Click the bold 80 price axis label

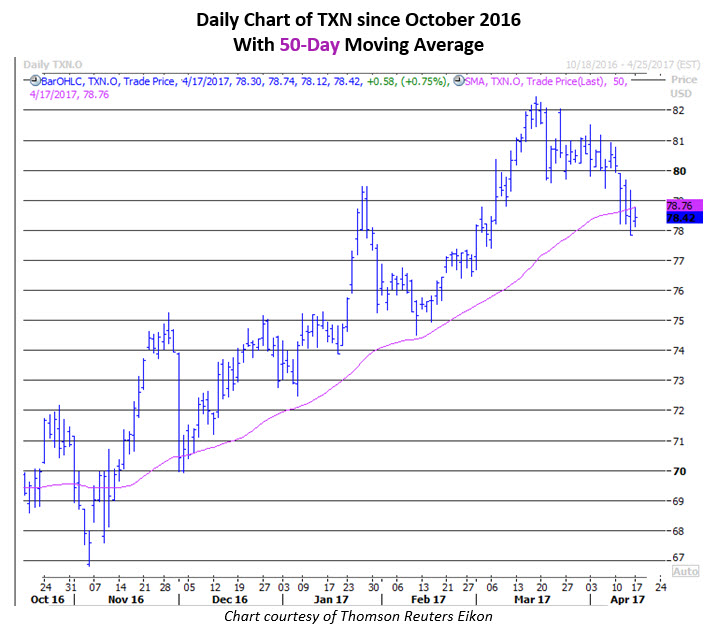pos(679,171)
